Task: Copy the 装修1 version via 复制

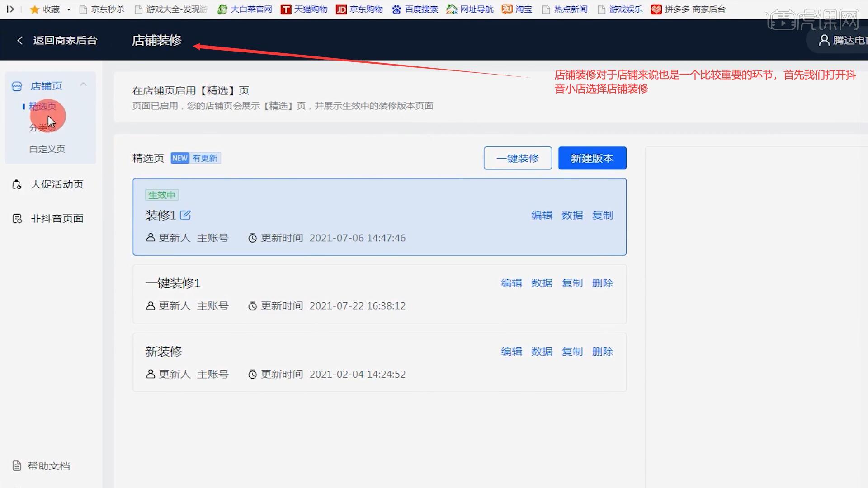Action: 602,216
